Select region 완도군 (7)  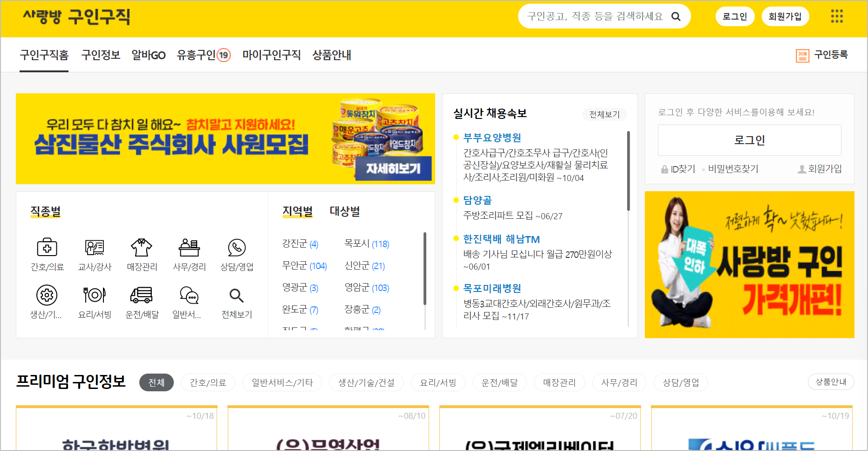pos(300,310)
